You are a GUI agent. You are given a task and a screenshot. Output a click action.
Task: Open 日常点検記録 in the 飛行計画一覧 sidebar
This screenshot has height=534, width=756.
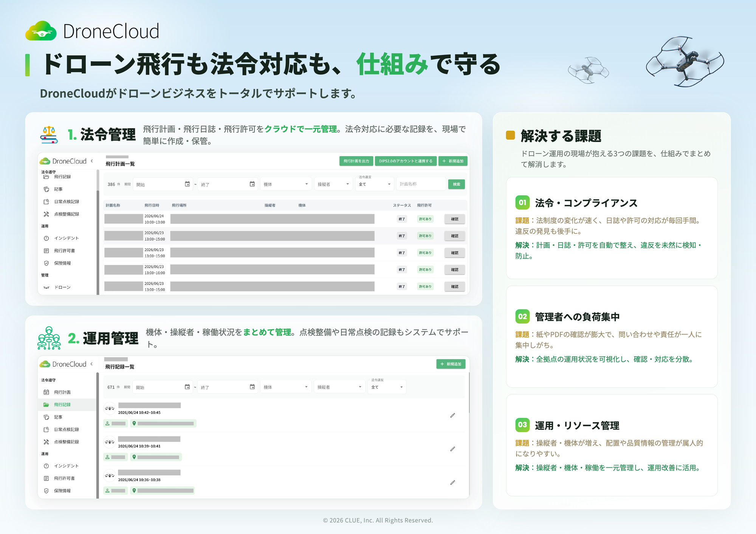(x=62, y=202)
